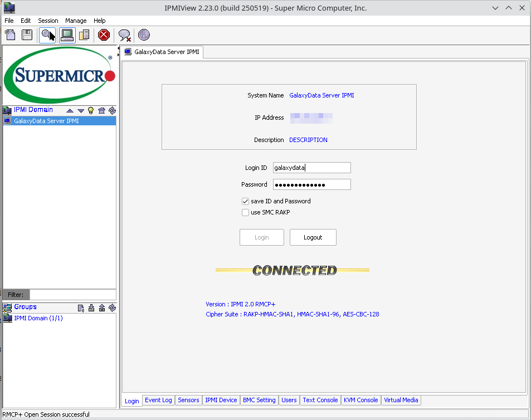
Task: Switch to the Event Log tab
Action: coord(158,400)
